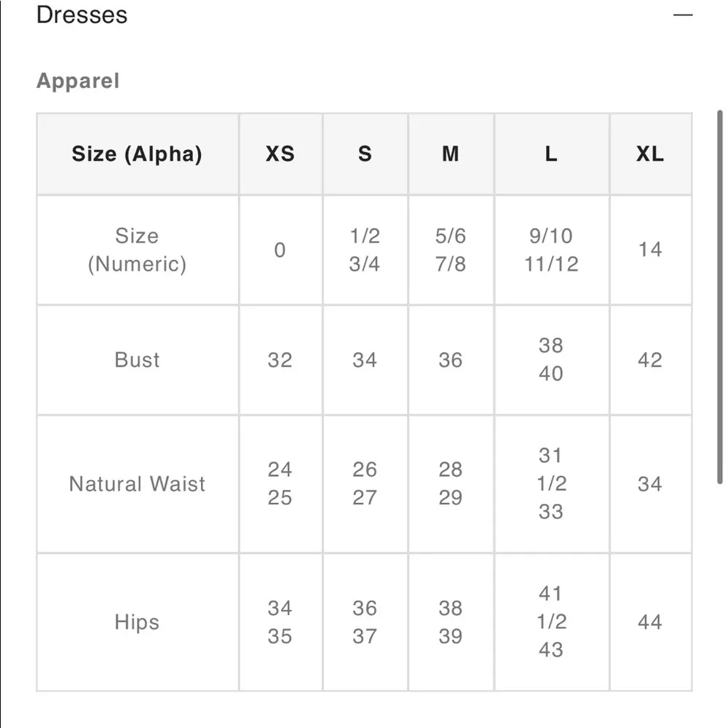Click the XL bust value 42
The width and height of the screenshot is (728, 728).
(x=650, y=360)
